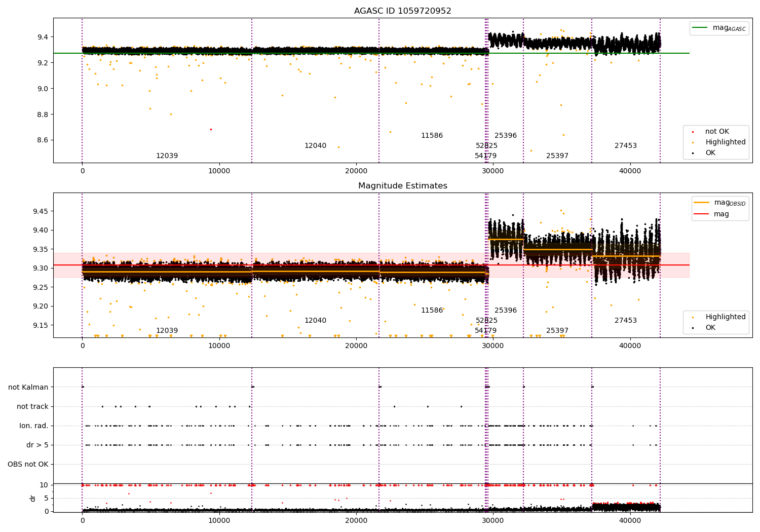This screenshot has height=532, width=760.
Task: Click the "dr" y-axis label
Action: [x=33, y=498]
